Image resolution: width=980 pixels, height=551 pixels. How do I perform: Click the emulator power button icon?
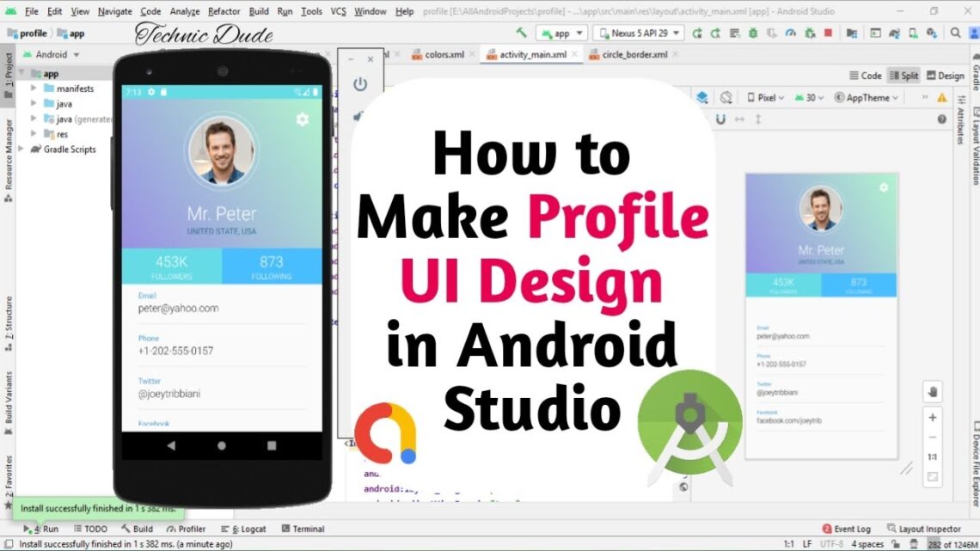tap(360, 83)
